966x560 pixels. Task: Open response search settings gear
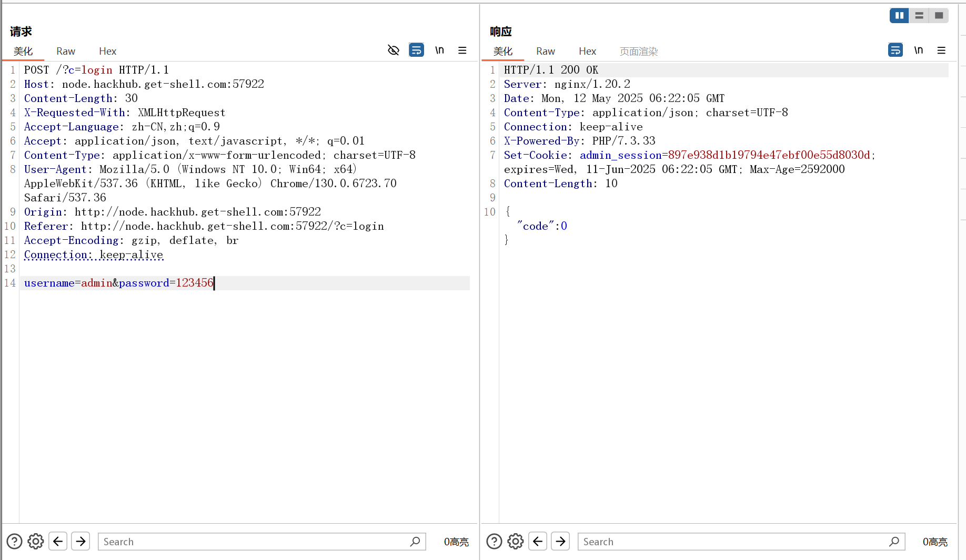[516, 541]
